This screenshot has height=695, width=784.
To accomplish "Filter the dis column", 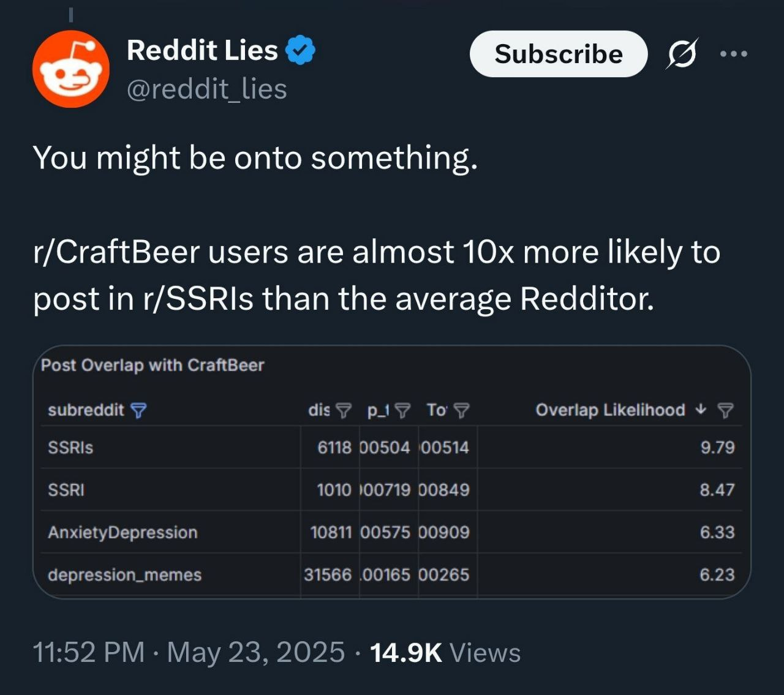I will (x=345, y=410).
